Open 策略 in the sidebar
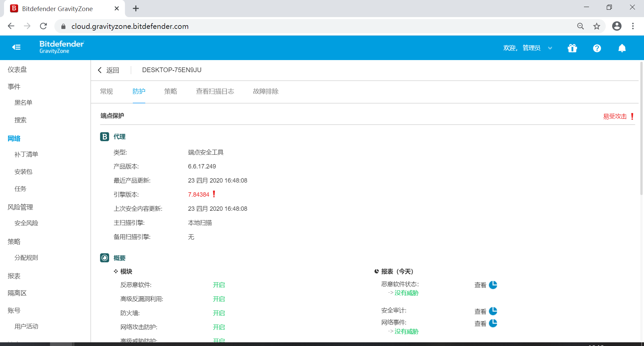The width and height of the screenshot is (644, 346). tap(14, 242)
